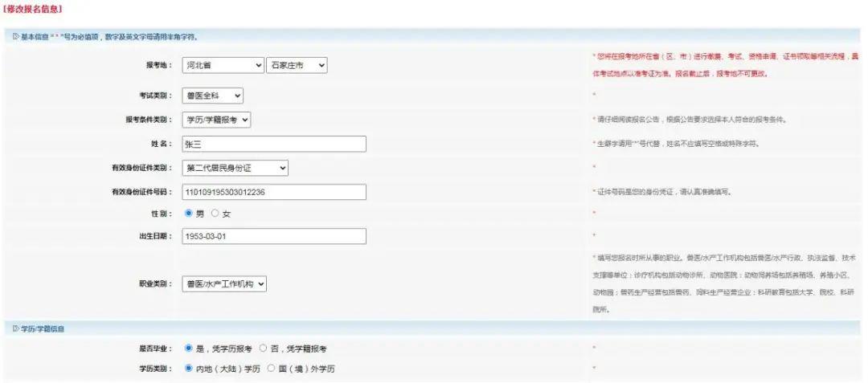Open the 河北省 province dropdown
Screen dimensions: 868x383
click(223, 65)
